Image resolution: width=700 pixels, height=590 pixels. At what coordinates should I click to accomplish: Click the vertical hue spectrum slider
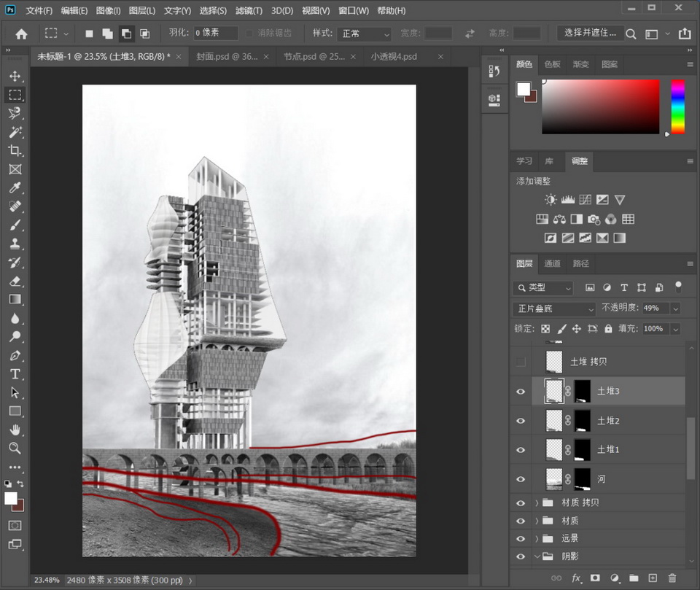[677, 106]
